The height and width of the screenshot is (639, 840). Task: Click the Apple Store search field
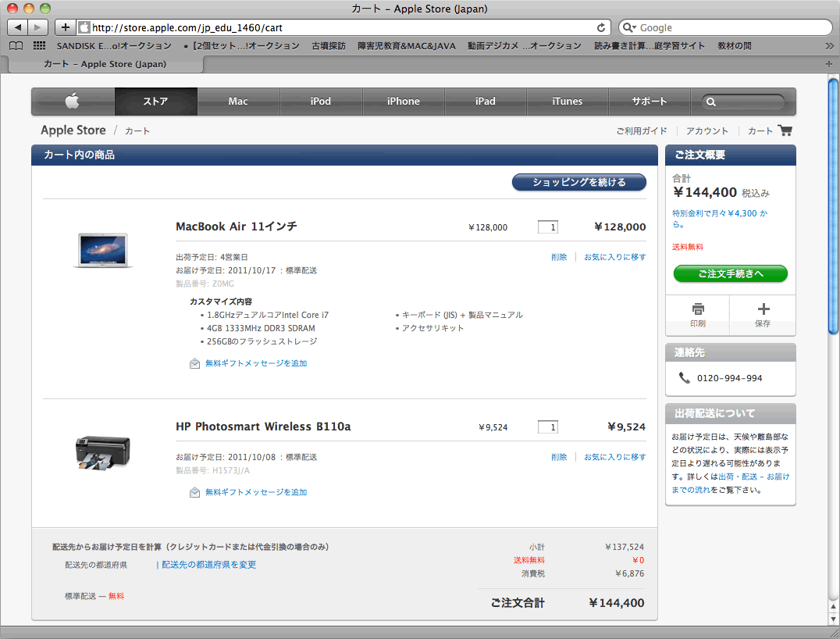pos(743,102)
